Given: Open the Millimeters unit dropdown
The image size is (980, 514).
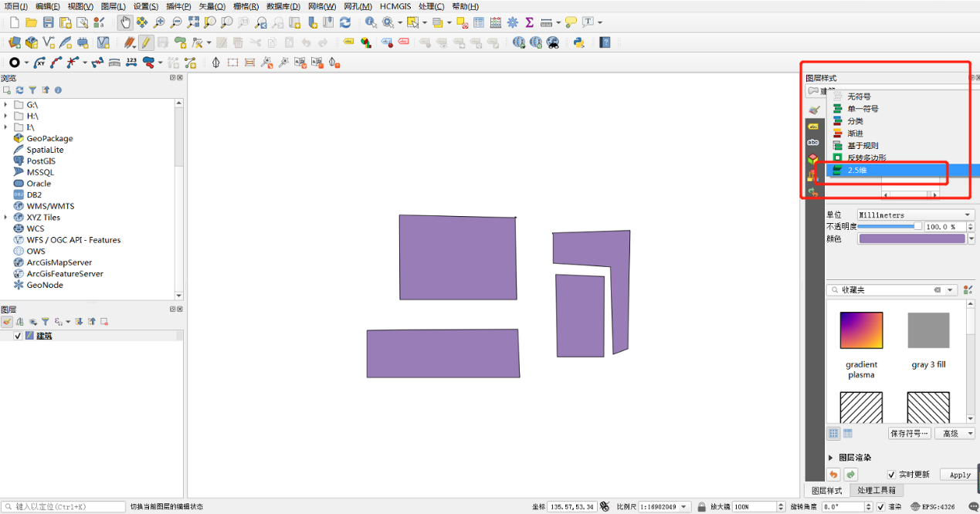Looking at the screenshot, I should coord(915,215).
